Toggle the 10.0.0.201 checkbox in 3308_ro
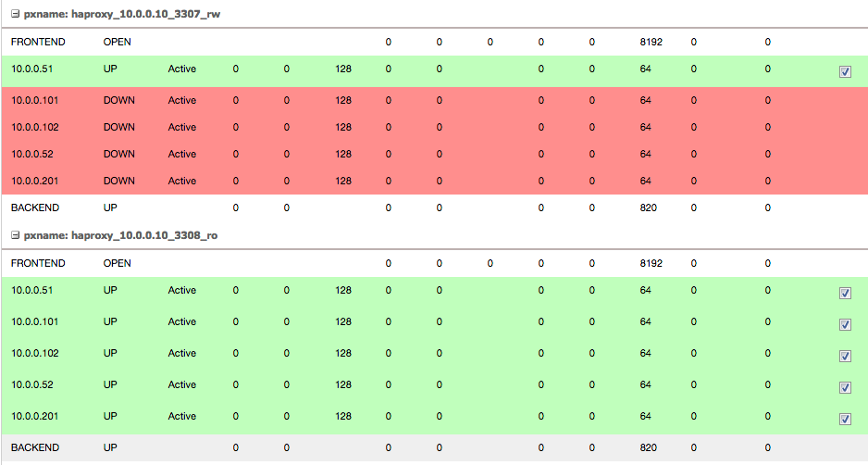Screen dimensions: 868x465 [845, 419]
